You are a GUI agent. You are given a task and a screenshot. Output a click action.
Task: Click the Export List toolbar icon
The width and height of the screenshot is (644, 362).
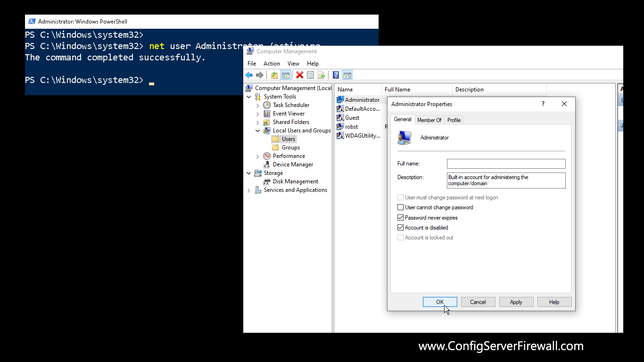pos(322,75)
